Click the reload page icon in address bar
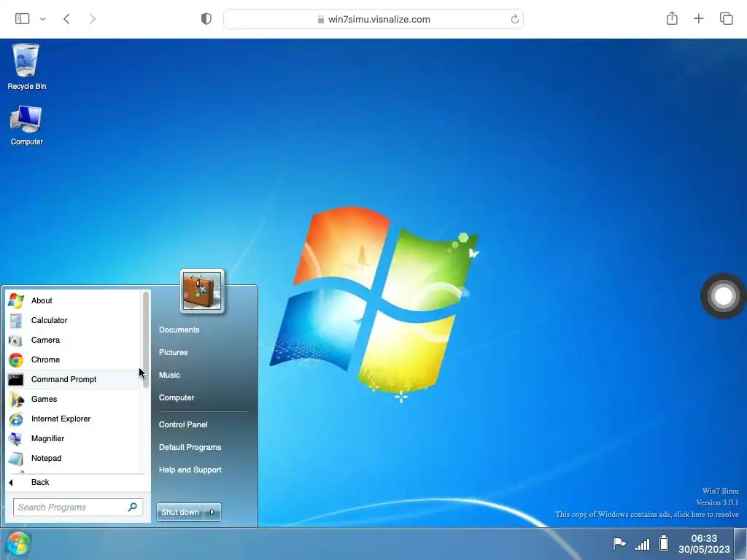 coord(515,19)
